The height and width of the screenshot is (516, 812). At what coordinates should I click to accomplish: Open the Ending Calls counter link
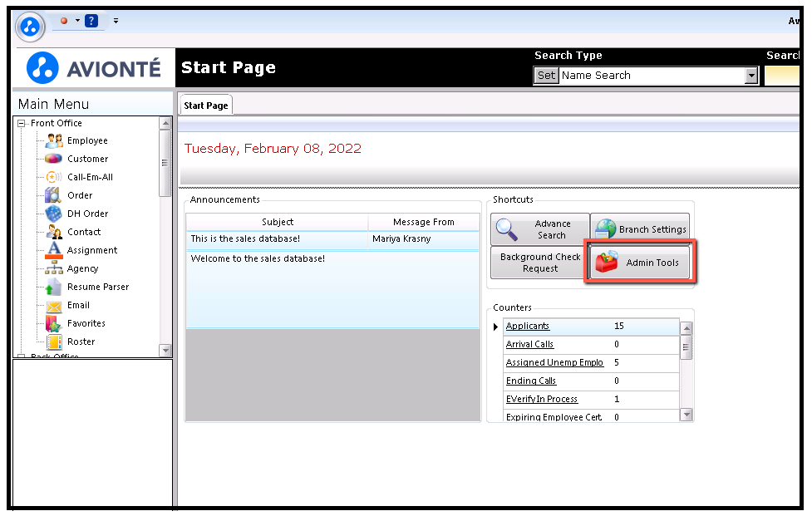pos(531,381)
